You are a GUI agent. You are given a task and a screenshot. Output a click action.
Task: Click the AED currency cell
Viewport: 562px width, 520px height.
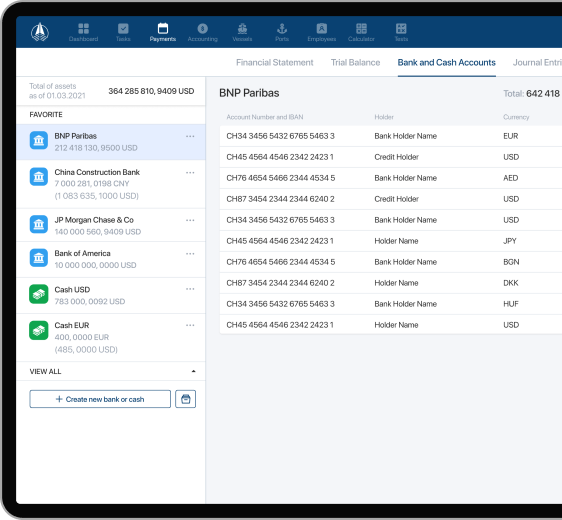(511, 178)
